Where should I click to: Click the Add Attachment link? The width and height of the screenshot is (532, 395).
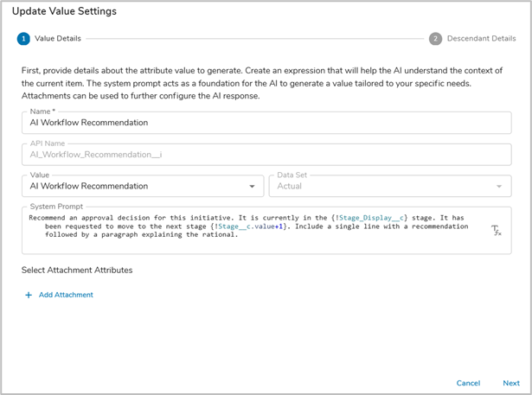click(x=66, y=295)
